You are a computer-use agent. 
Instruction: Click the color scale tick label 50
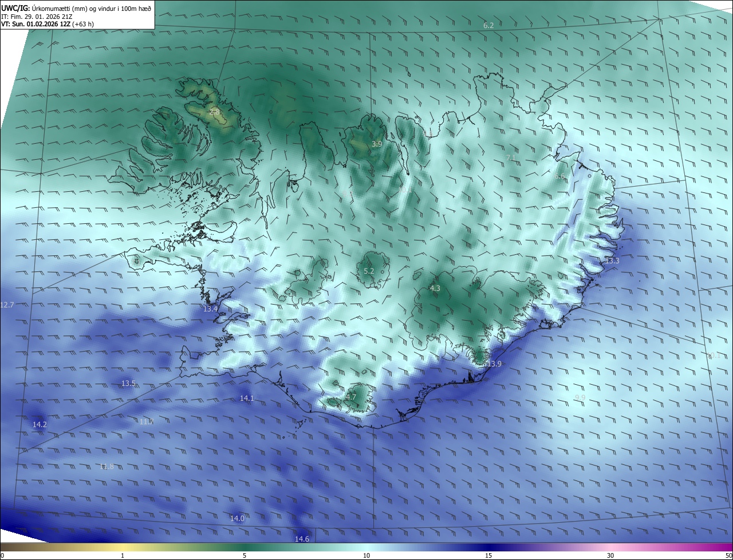click(728, 555)
